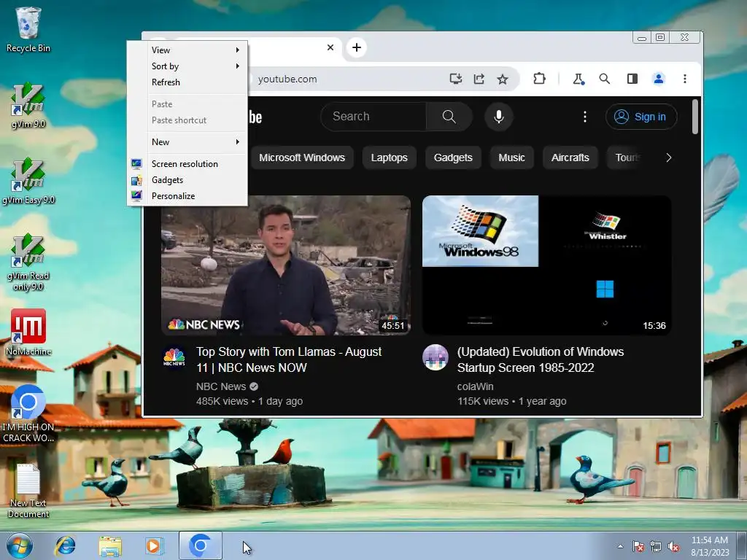Bookmark this page with the star icon
The image size is (747, 560).
502,79
